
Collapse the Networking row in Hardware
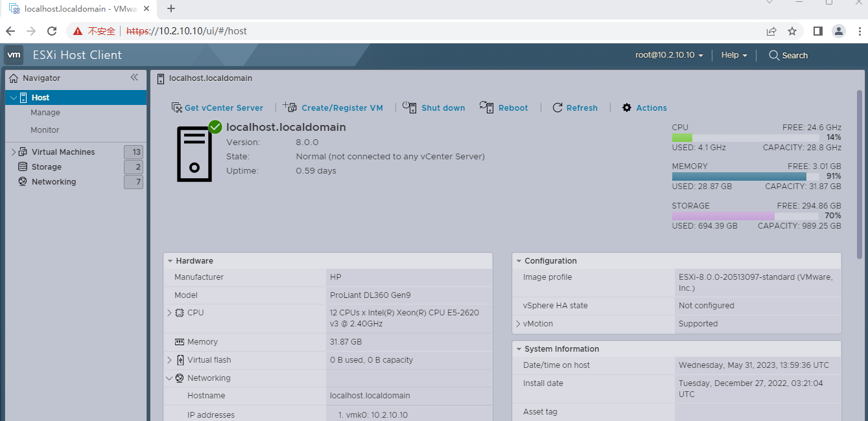(x=169, y=378)
